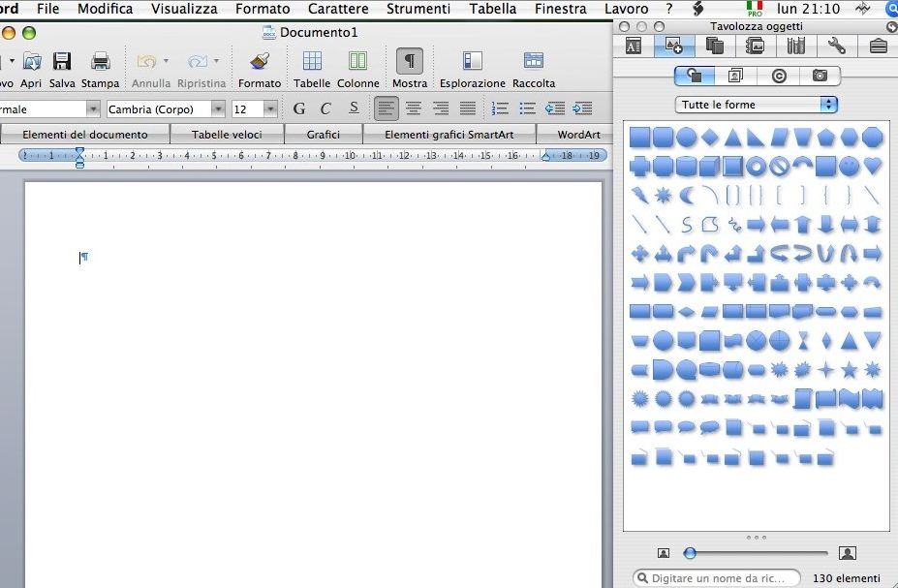Image resolution: width=898 pixels, height=588 pixels.
Task: Click the right indent marker on ruler
Action: [x=545, y=156]
